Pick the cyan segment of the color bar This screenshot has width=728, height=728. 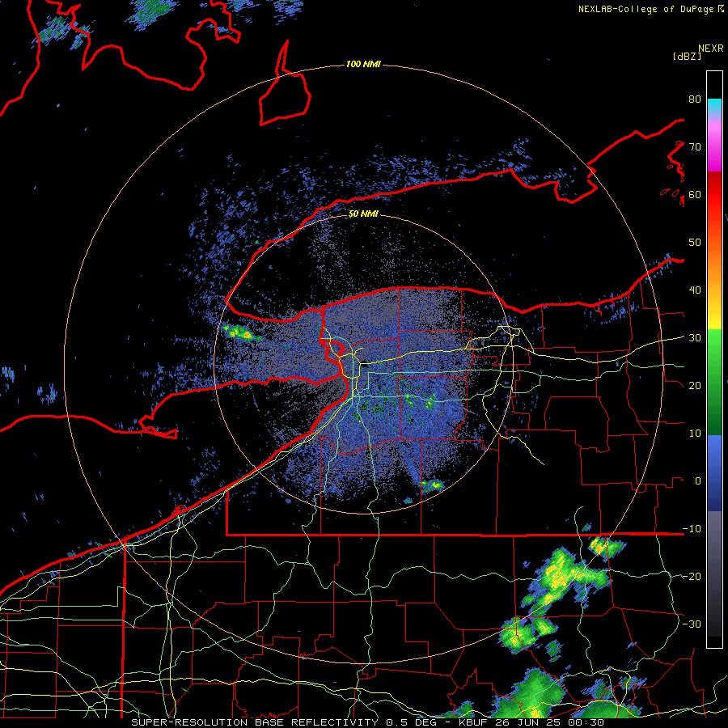tap(714, 104)
